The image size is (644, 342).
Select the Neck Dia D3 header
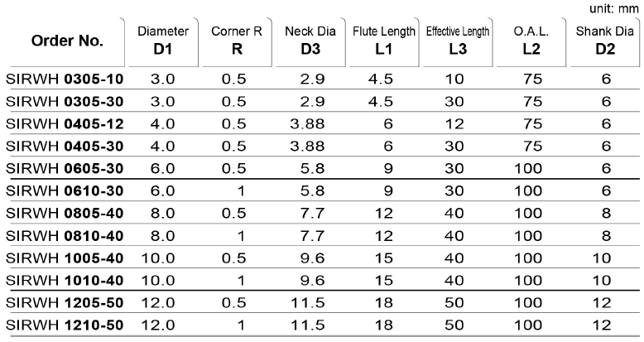(310, 41)
